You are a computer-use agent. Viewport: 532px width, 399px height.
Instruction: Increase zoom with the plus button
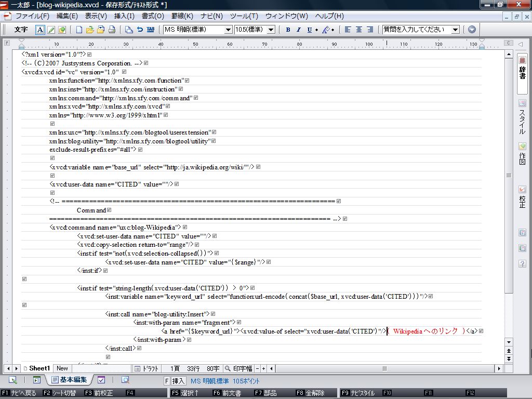click(263, 368)
